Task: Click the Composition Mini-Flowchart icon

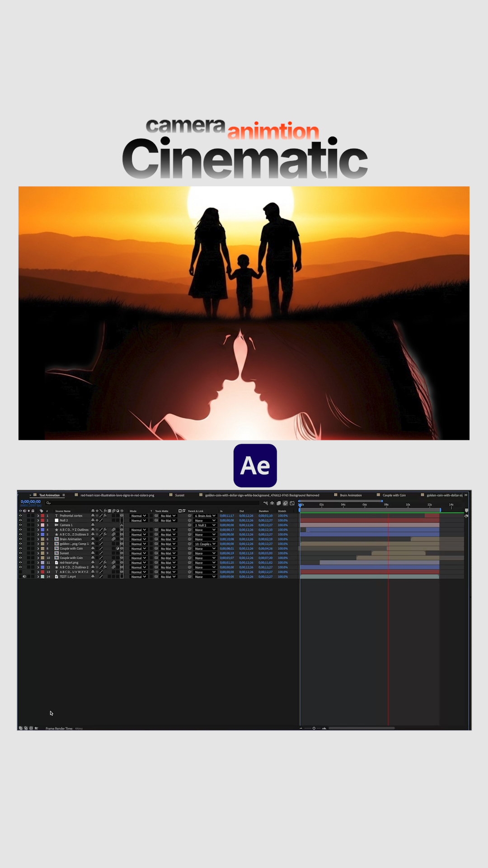Action: (x=265, y=503)
